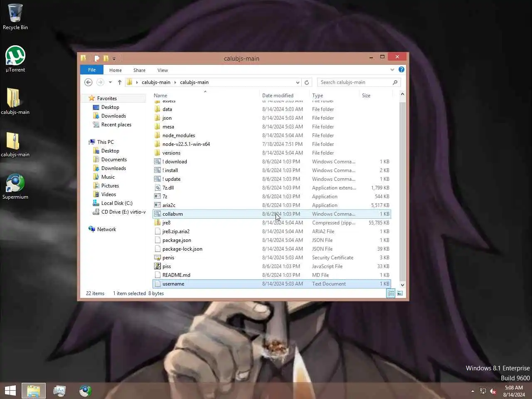532x399 pixels.
Task: Select the README.md file
Action: point(272,275)
